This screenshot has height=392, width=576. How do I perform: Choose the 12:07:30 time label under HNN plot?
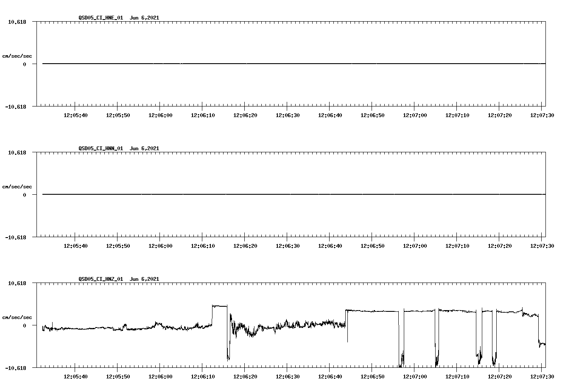(542, 246)
